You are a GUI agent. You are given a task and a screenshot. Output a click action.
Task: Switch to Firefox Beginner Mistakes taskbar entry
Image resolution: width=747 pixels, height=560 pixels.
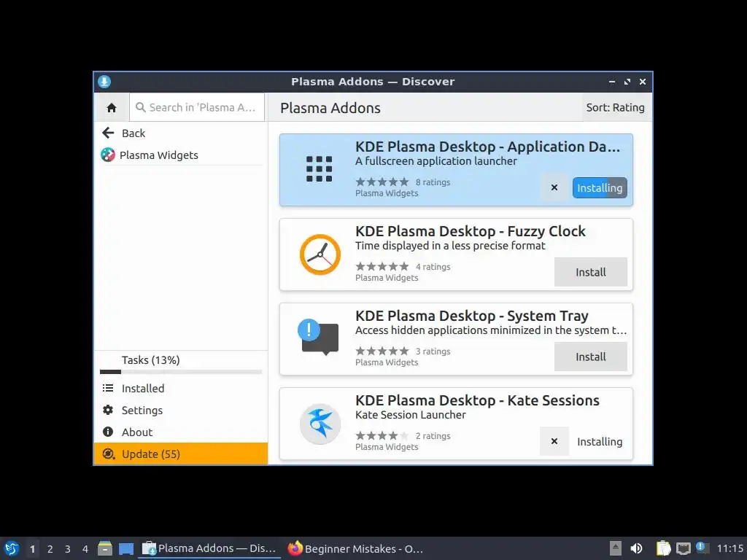[355, 548]
